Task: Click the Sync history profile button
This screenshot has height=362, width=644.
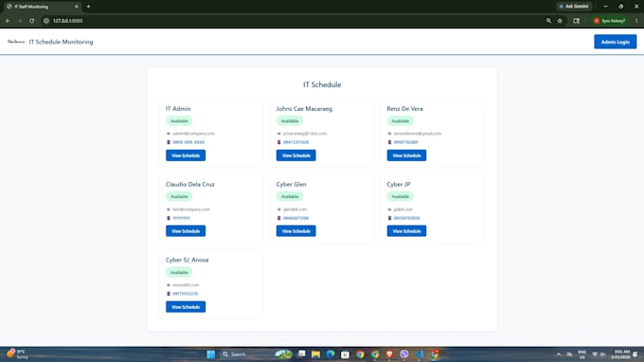Action: click(610, 21)
